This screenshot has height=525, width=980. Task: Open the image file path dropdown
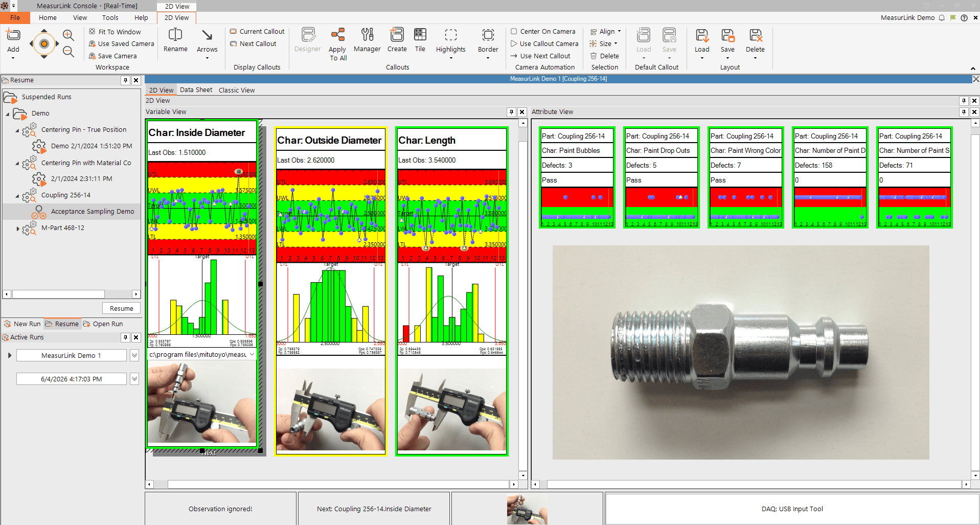click(252, 354)
